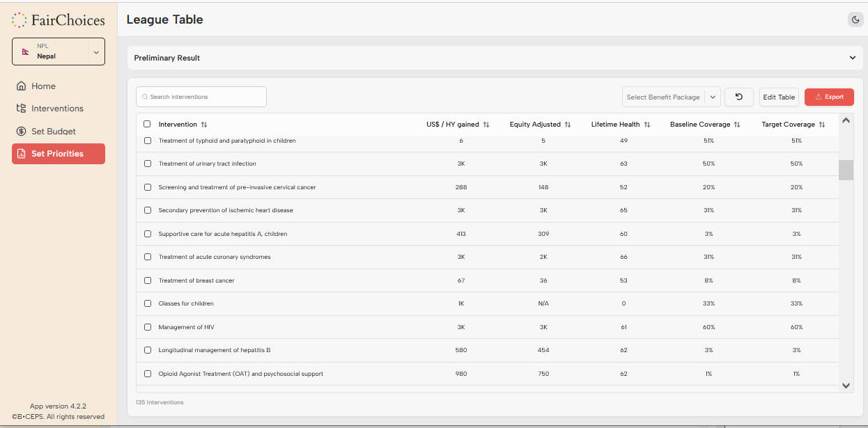
Task: Open the Nepal country selector dropdown
Action: coord(96,52)
